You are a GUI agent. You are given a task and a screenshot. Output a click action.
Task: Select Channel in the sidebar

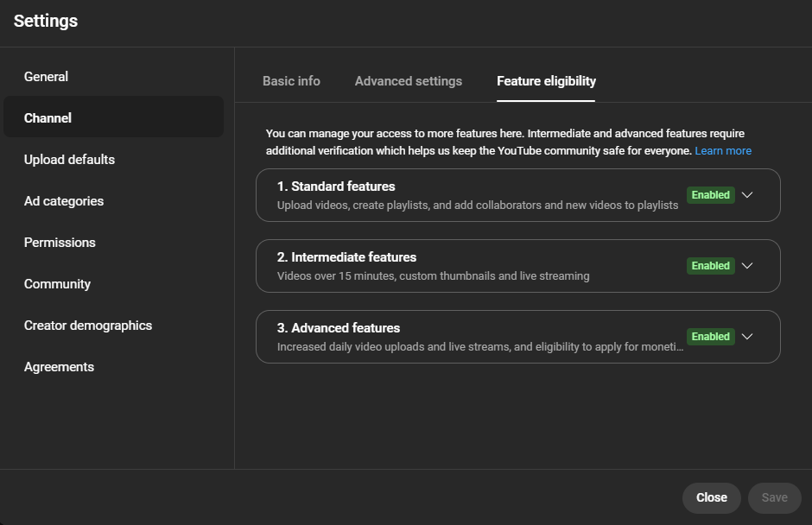113,118
